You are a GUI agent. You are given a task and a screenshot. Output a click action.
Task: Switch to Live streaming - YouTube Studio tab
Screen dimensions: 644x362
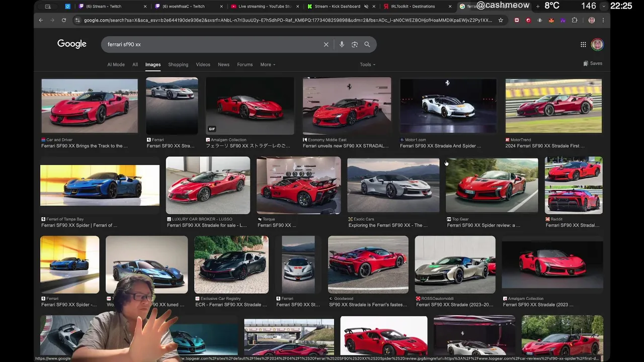pyautogui.click(x=264, y=7)
